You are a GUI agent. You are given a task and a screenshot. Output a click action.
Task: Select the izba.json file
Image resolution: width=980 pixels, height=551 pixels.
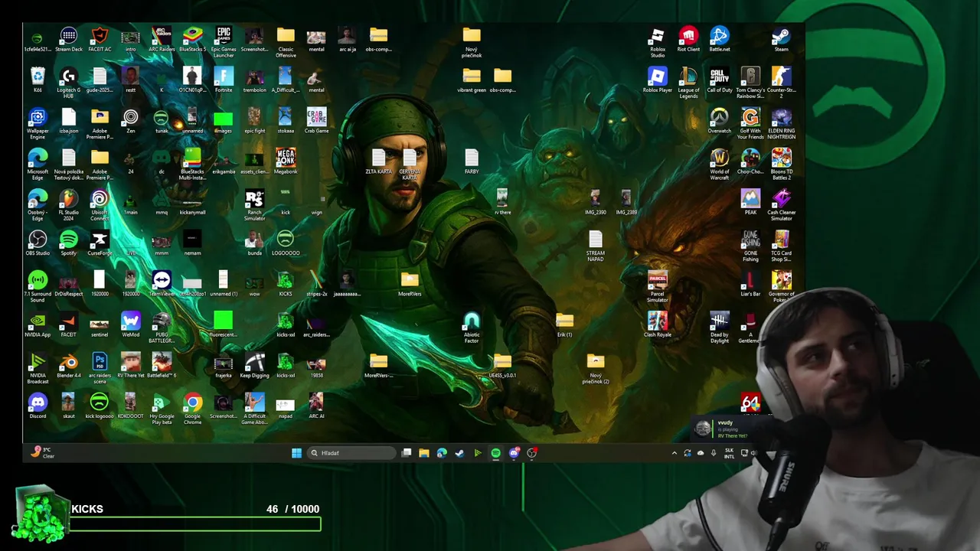click(x=68, y=121)
